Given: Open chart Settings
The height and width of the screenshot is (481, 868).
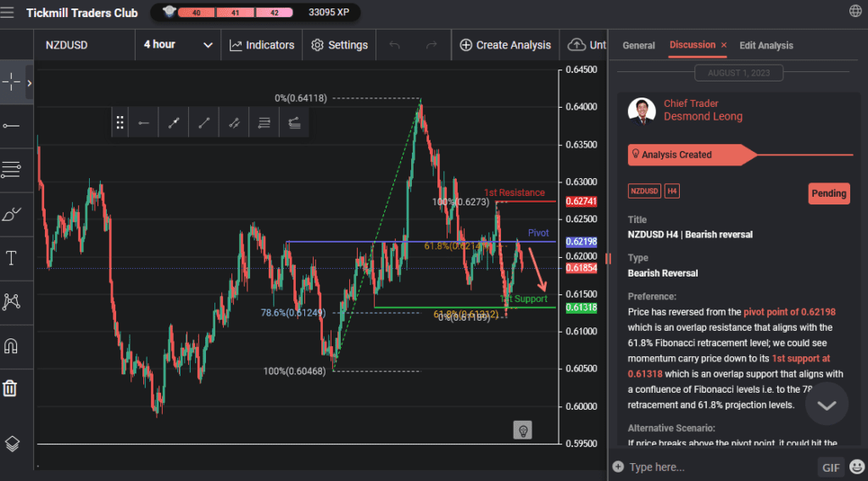Looking at the screenshot, I should [x=339, y=45].
